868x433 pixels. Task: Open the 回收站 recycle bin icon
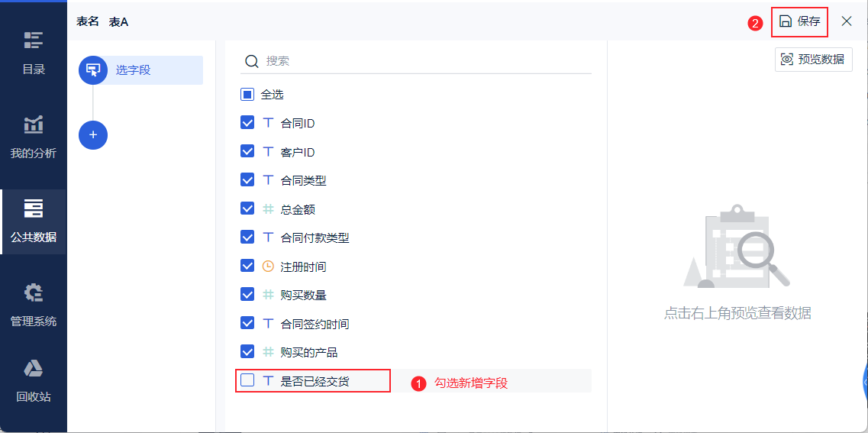[x=34, y=368]
